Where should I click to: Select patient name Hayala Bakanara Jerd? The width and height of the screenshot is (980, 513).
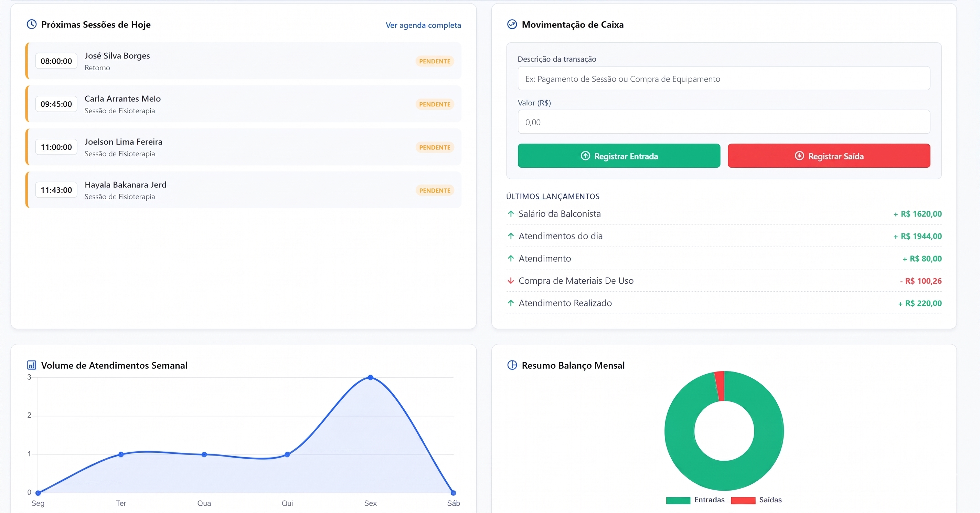pos(126,185)
